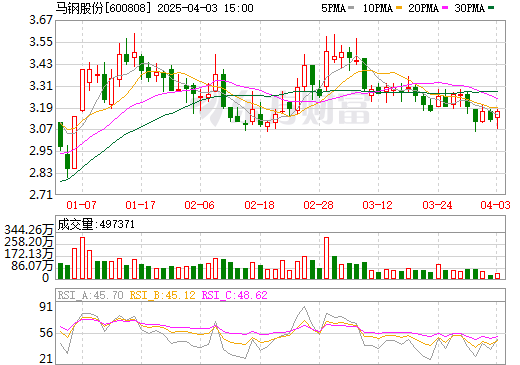Click the 02-18 date label
This screenshot has width=520, height=365.
pos(259,205)
